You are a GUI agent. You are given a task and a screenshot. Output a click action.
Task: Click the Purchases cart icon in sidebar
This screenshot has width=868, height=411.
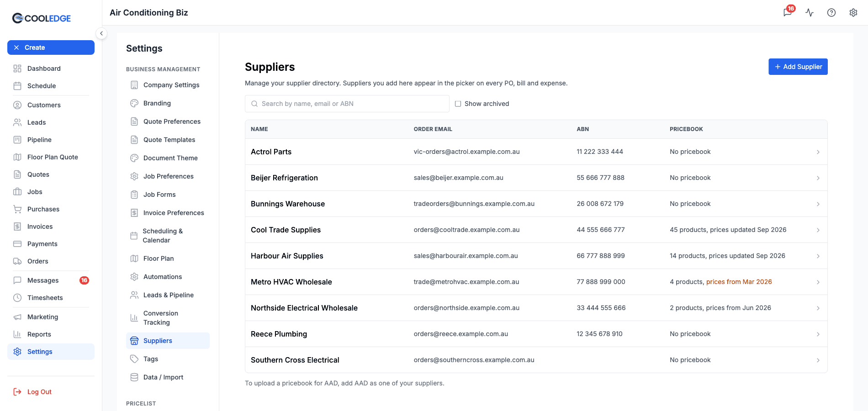pyautogui.click(x=17, y=209)
